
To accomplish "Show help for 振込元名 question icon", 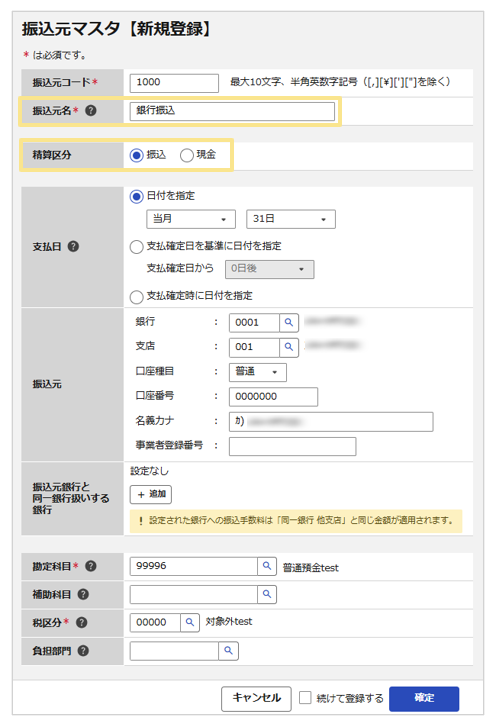I will [x=91, y=111].
